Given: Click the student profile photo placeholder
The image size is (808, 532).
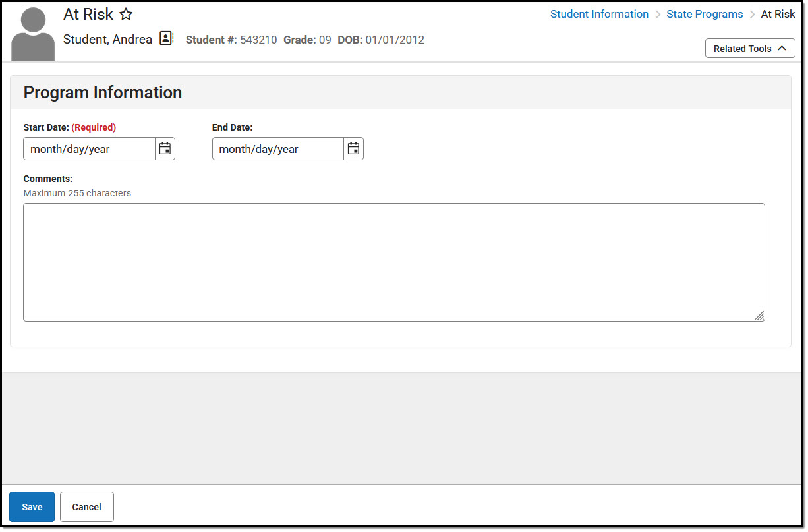Looking at the screenshot, I should click(32, 32).
